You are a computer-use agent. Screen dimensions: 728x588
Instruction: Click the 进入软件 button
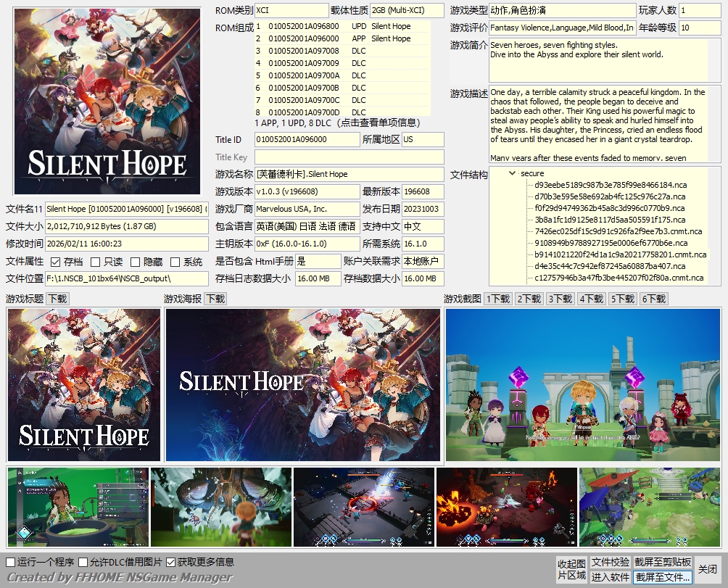coord(610,577)
